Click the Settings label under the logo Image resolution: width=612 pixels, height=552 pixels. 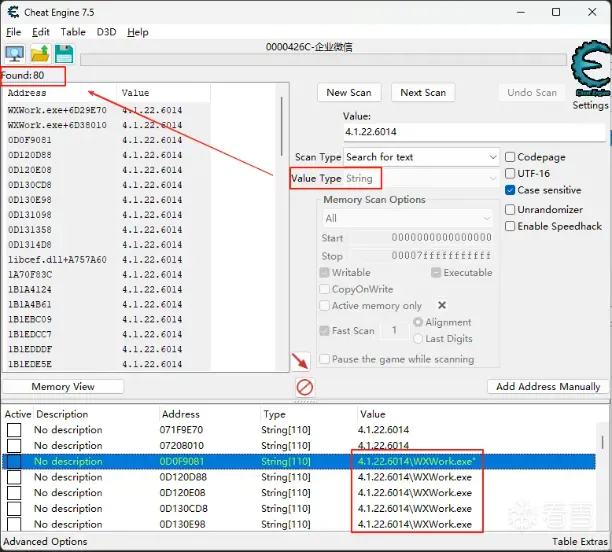point(590,105)
